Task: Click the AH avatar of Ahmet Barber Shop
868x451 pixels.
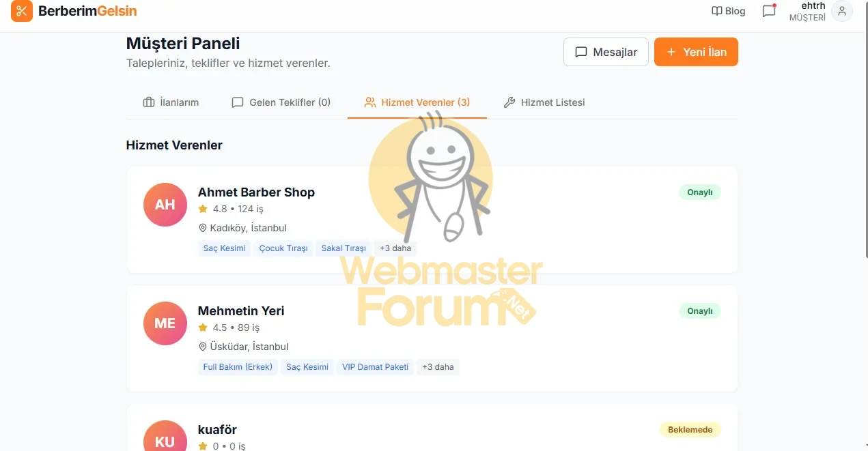Action: (165, 204)
